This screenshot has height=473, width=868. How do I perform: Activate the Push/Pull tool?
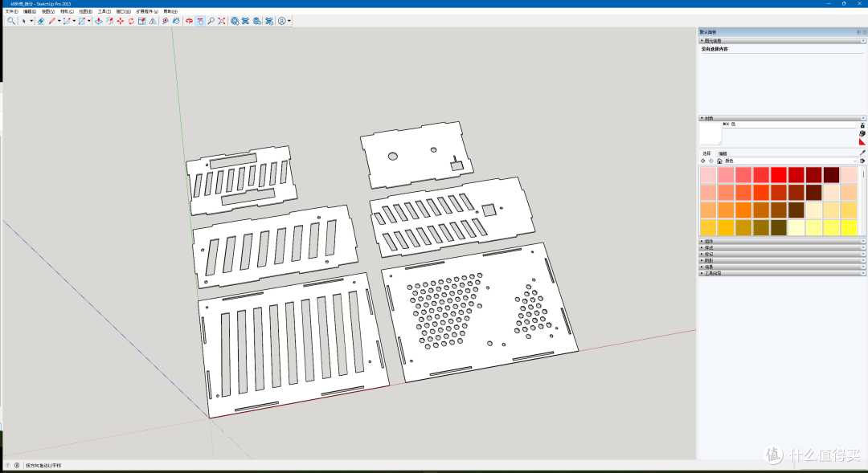tap(98, 21)
